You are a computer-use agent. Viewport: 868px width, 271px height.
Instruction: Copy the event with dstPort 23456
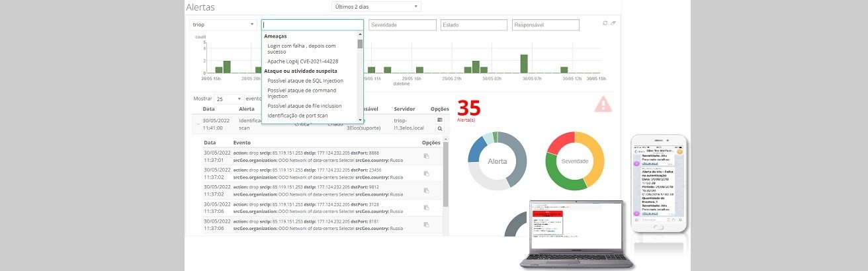point(427,173)
